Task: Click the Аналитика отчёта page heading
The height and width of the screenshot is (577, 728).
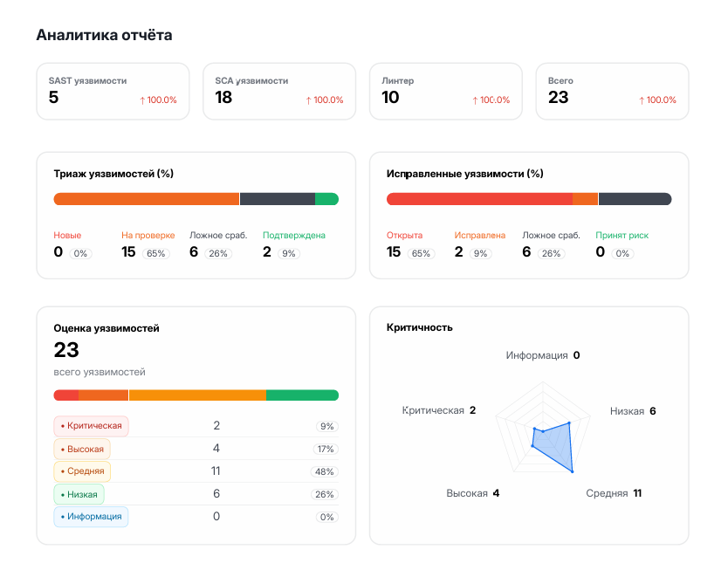Action: pyautogui.click(x=104, y=35)
